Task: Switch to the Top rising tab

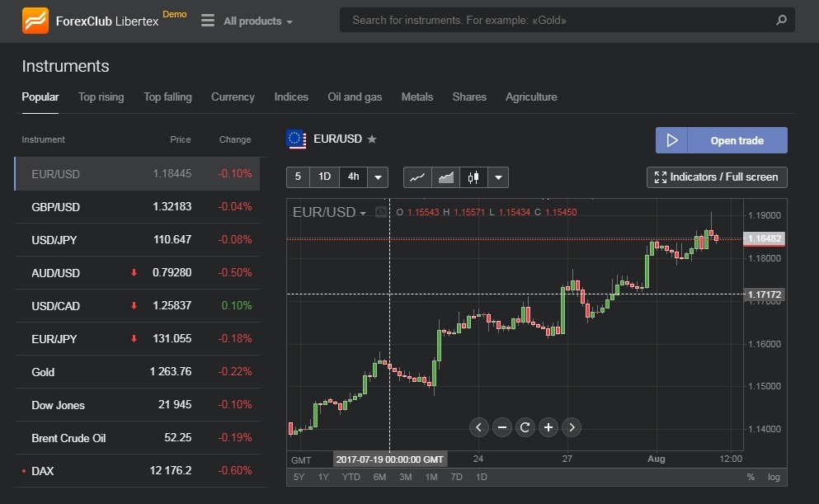Action: click(101, 97)
